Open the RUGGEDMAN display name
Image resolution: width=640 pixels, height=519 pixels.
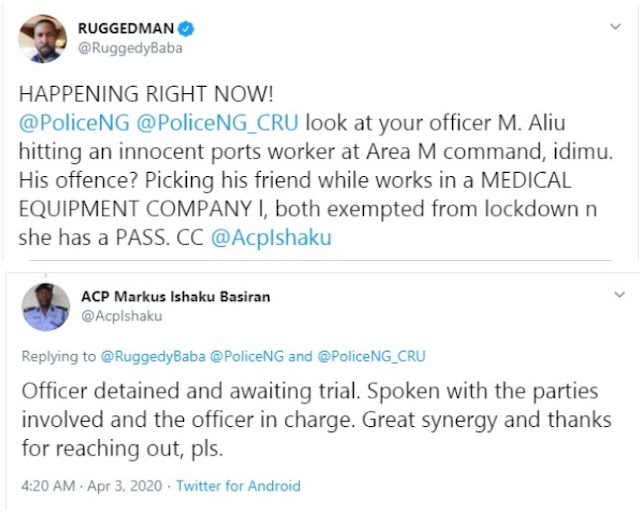point(126,29)
